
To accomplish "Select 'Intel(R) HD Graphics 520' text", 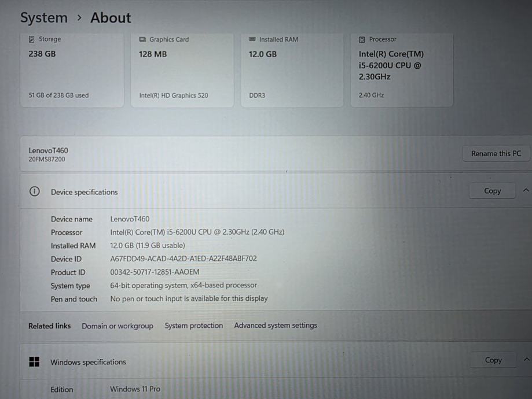I will pyautogui.click(x=173, y=95).
